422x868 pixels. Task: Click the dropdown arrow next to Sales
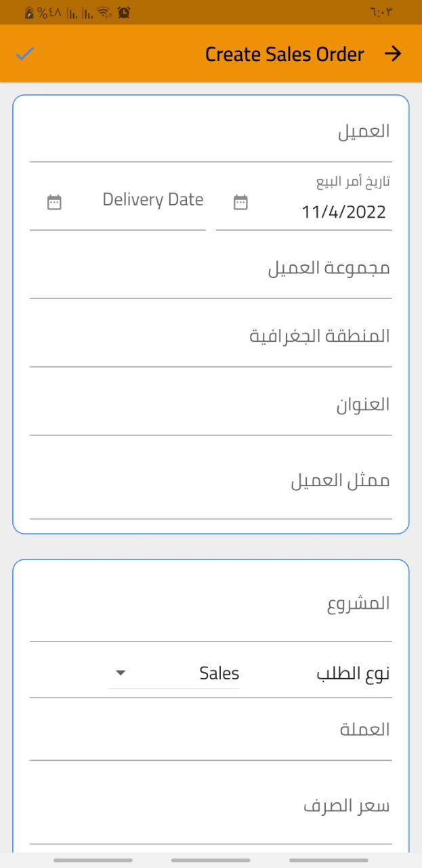(x=121, y=673)
